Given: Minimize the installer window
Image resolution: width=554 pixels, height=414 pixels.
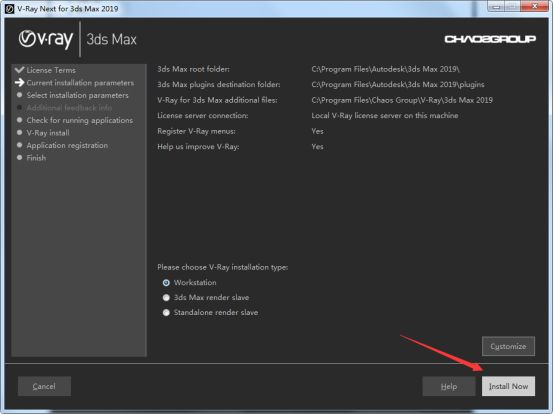Looking at the screenshot, I should pyautogui.click(x=496, y=6).
